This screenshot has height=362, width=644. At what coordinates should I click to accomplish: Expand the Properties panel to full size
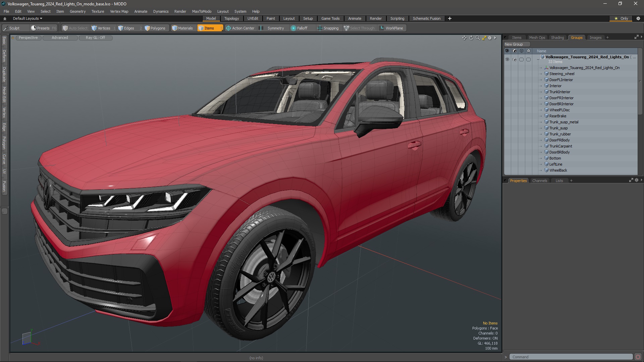(x=631, y=180)
